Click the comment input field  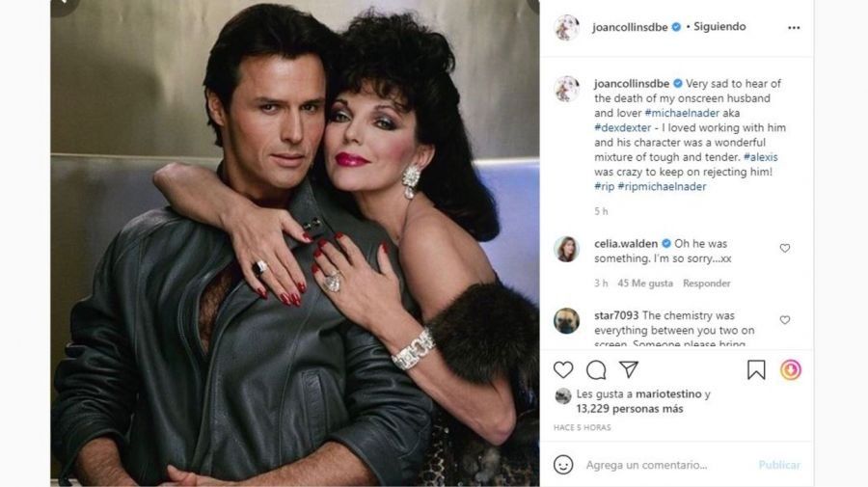point(665,465)
